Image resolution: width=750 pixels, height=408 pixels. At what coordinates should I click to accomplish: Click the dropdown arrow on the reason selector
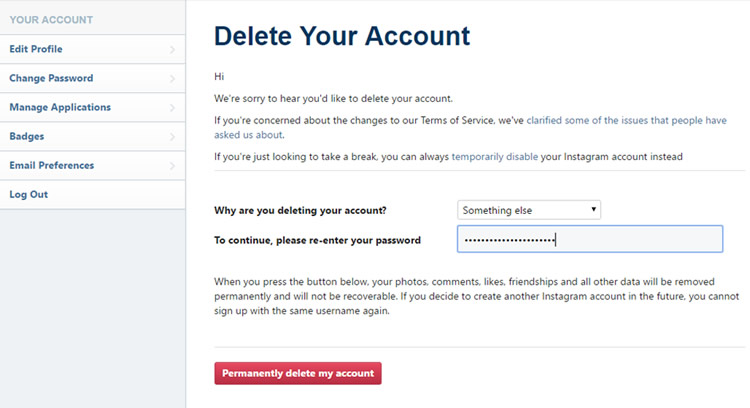pyautogui.click(x=595, y=210)
